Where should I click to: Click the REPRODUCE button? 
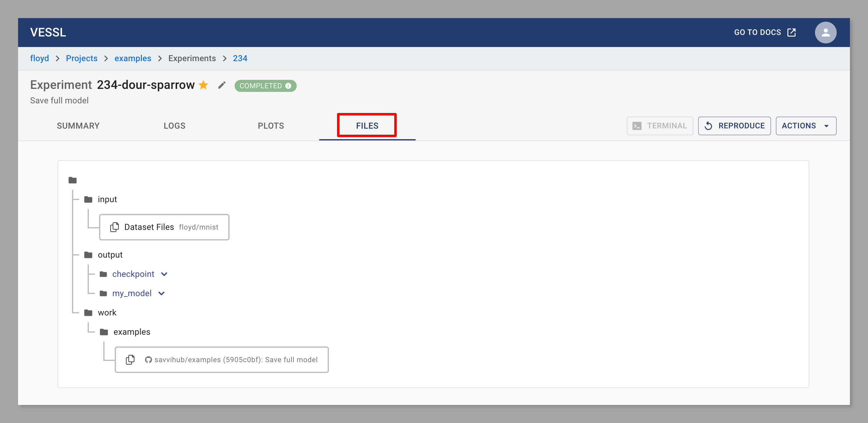(734, 126)
